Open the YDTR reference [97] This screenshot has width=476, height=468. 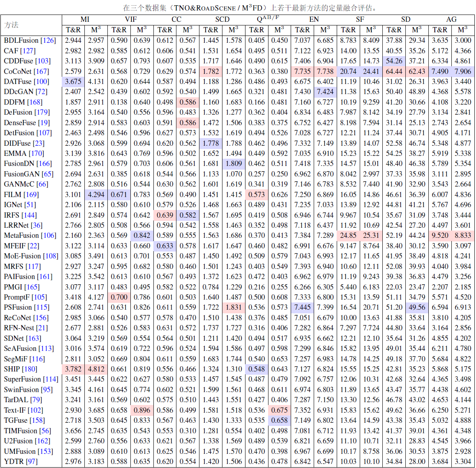click(31, 462)
